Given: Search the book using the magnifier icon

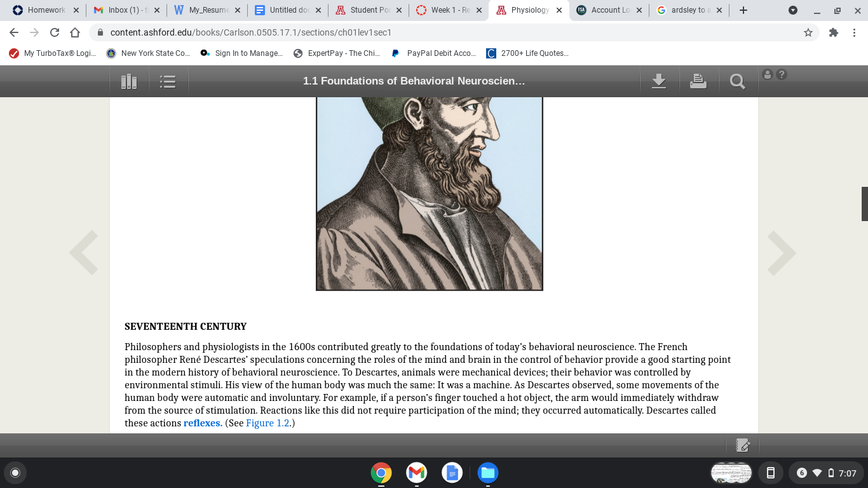Looking at the screenshot, I should coord(737,81).
